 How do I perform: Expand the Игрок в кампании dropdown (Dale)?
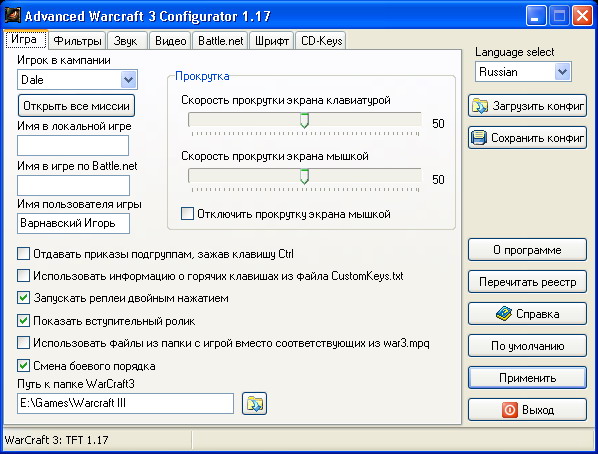point(129,80)
